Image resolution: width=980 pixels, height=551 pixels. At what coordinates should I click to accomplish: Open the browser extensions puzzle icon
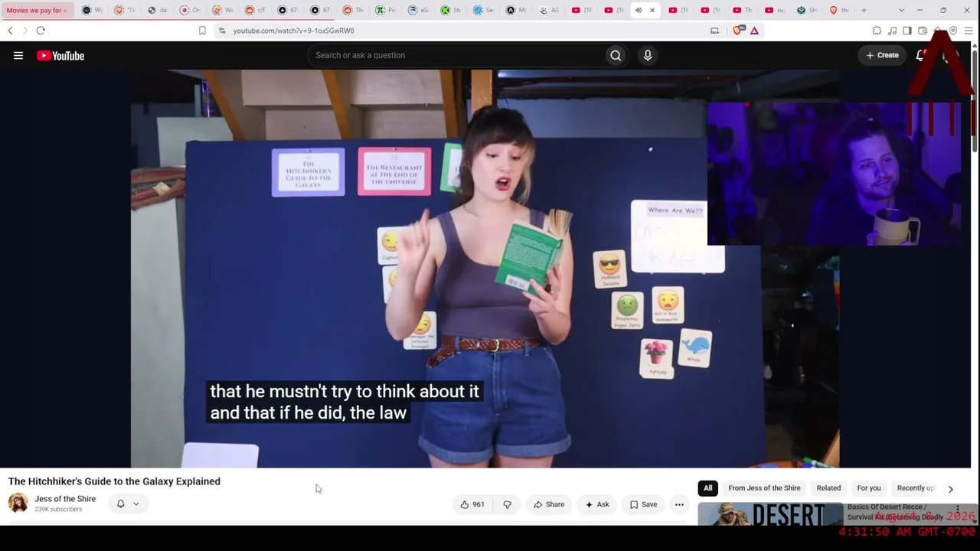(877, 31)
